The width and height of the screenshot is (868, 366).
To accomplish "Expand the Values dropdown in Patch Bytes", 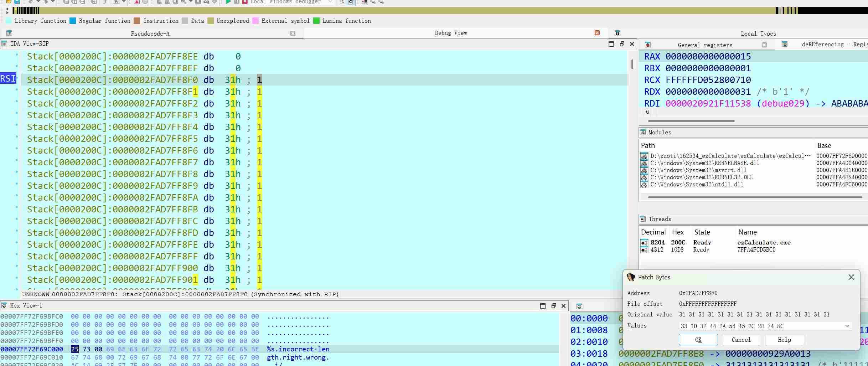I will (x=847, y=326).
